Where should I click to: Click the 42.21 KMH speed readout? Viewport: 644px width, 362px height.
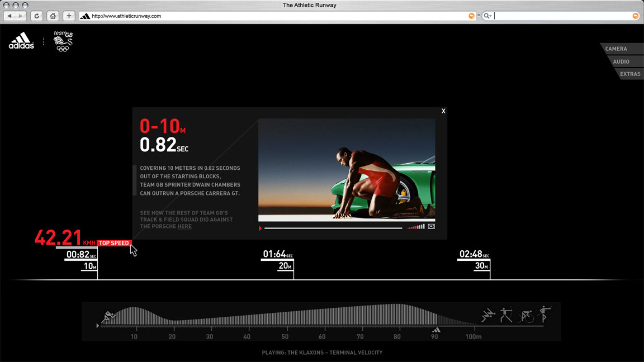pyautogui.click(x=65, y=237)
